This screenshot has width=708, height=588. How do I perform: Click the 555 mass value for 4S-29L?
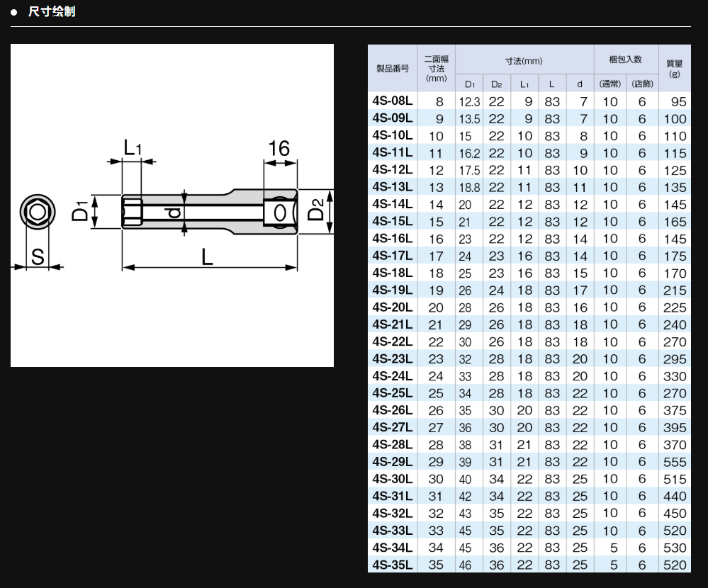point(675,462)
